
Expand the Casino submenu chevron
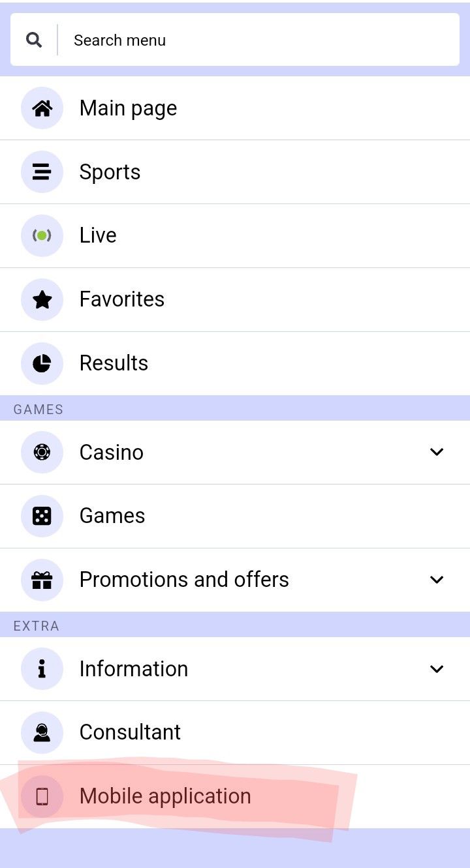coord(437,452)
